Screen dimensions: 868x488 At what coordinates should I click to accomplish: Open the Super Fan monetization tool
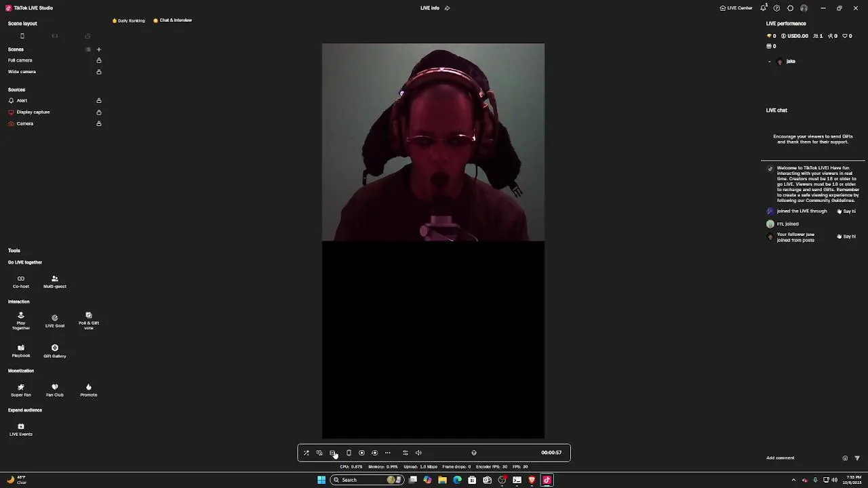tap(21, 390)
